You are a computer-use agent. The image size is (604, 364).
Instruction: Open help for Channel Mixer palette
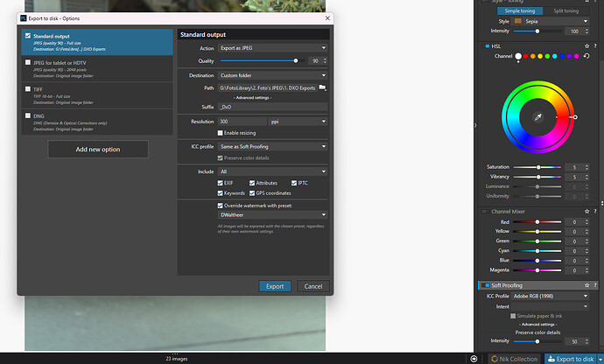pos(595,212)
